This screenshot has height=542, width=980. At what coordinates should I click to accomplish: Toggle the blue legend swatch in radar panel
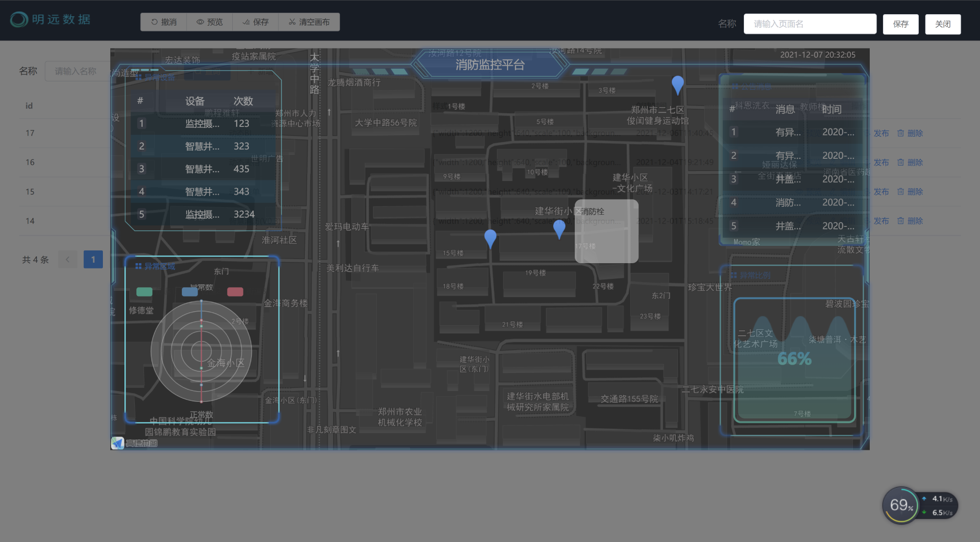(190, 292)
